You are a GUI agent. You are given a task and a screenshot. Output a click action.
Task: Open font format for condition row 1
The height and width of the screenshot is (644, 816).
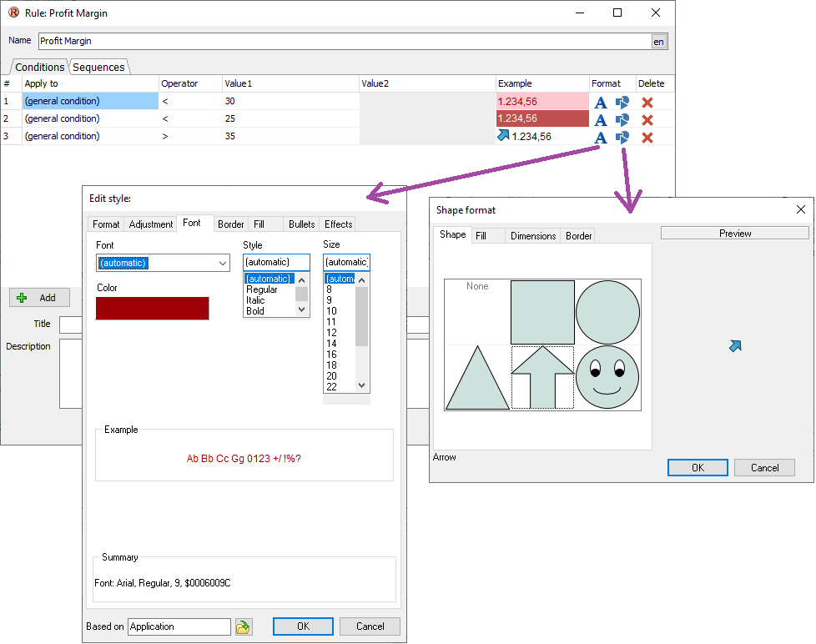coord(601,103)
